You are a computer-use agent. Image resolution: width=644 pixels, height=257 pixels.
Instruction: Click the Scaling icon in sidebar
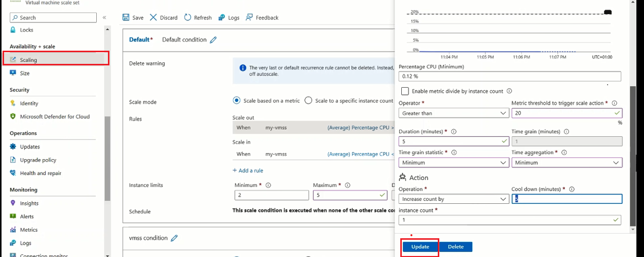click(x=13, y=60)
